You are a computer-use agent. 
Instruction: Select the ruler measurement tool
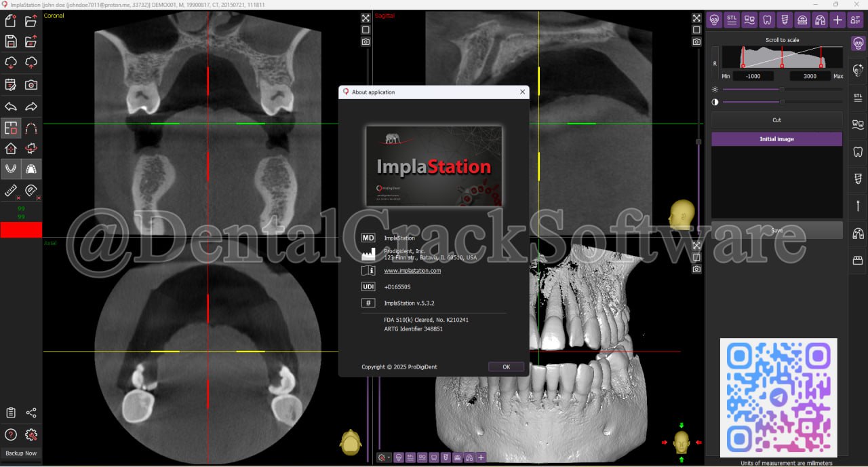tap(11, 191)
